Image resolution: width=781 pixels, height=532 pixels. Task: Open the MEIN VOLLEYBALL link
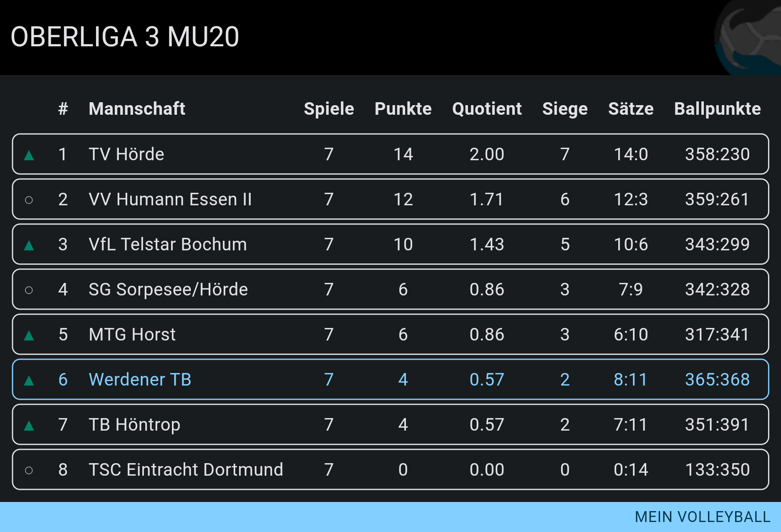pyautogui.click(x=703, y=517)
